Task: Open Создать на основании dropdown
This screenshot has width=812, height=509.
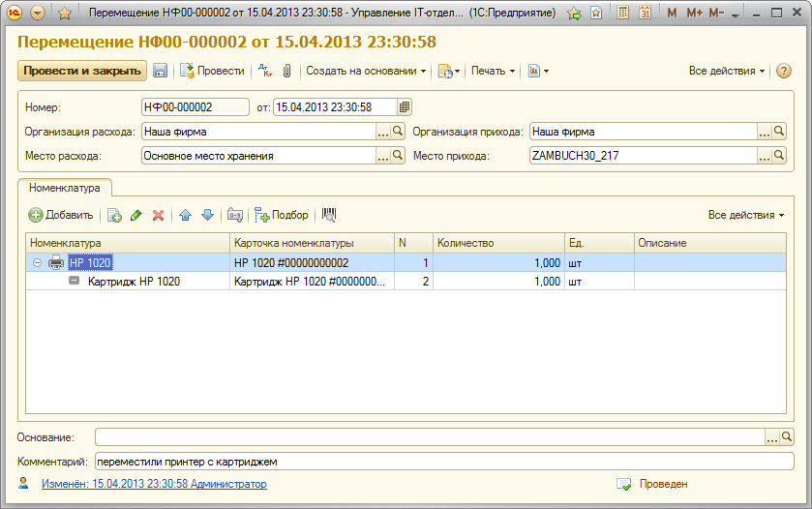Action: coord(366,71)
